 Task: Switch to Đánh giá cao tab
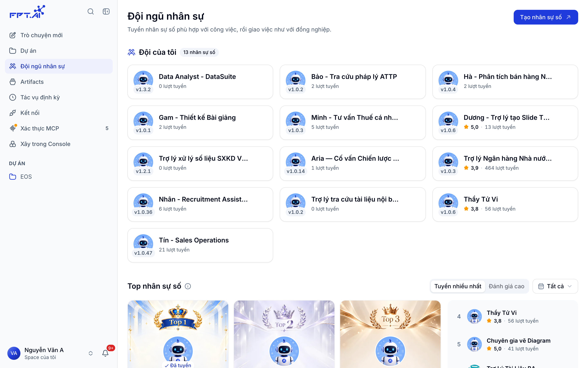[x=506, y=286]
